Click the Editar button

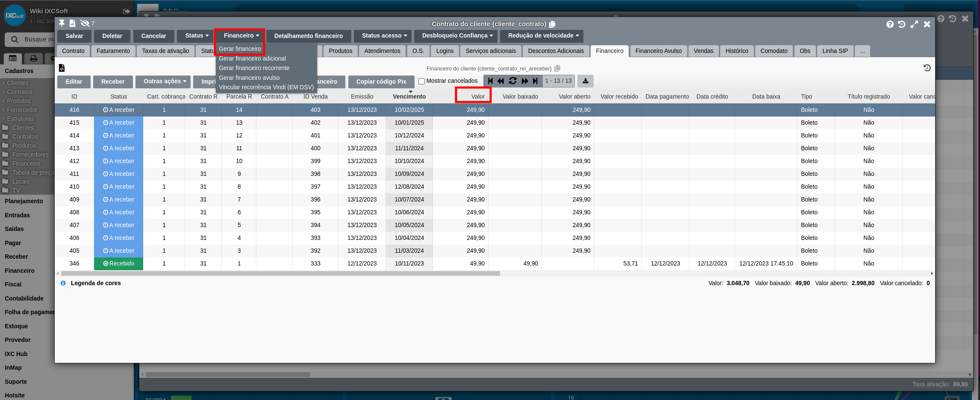[74, 82]
